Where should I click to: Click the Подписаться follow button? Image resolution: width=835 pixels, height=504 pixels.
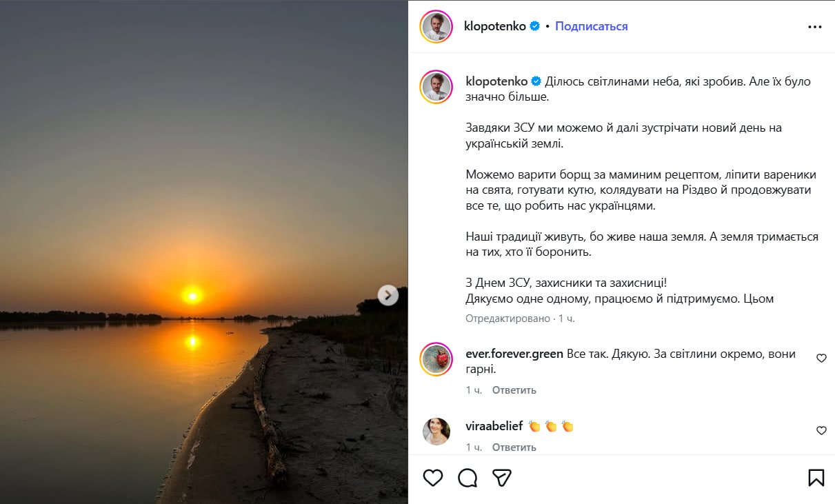592,27
